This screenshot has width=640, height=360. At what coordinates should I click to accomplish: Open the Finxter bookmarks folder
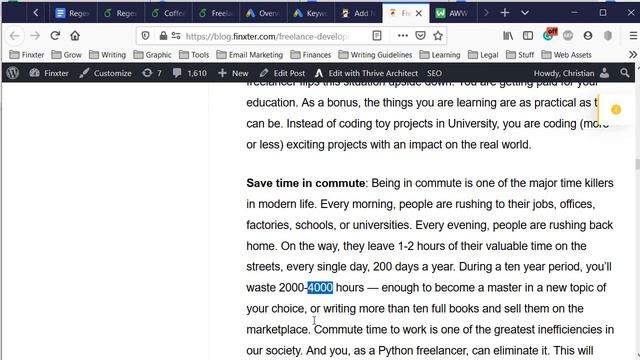click(x=27, y=55)
